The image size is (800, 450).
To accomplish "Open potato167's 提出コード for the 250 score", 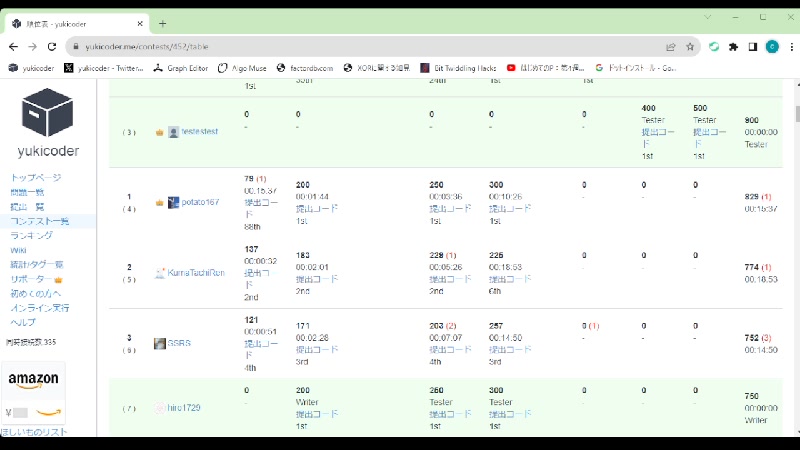I will (x=450, y=209).
